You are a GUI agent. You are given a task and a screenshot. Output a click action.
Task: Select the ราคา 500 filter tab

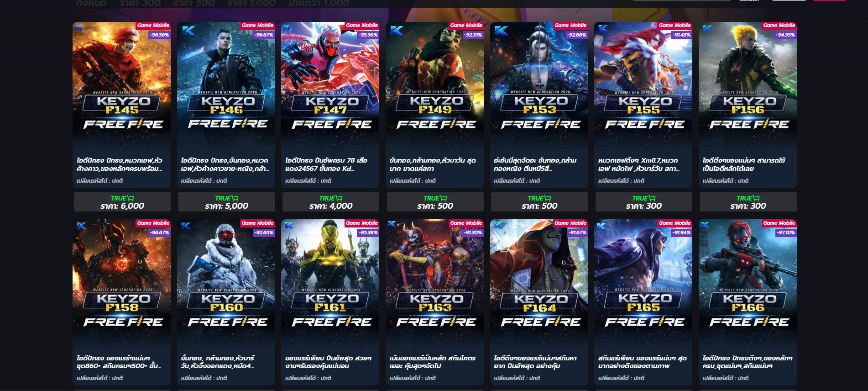(x=194, y=3)
